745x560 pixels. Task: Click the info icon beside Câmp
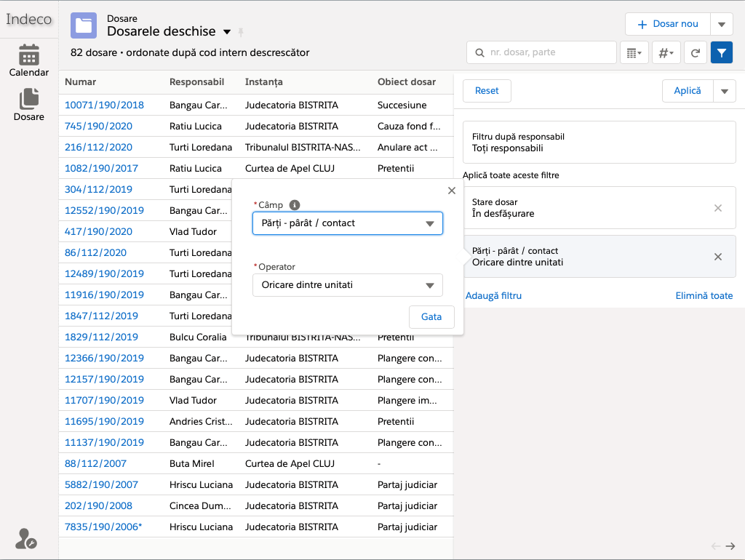295,205
